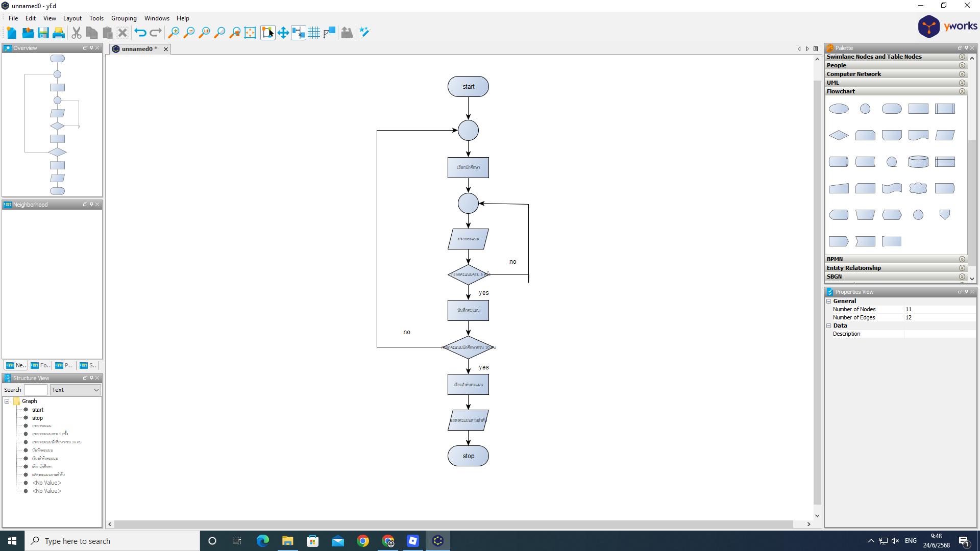This screenshot has height=551, width=980.
Task: Expand the SBGN palette section
Action: (962, 277)
